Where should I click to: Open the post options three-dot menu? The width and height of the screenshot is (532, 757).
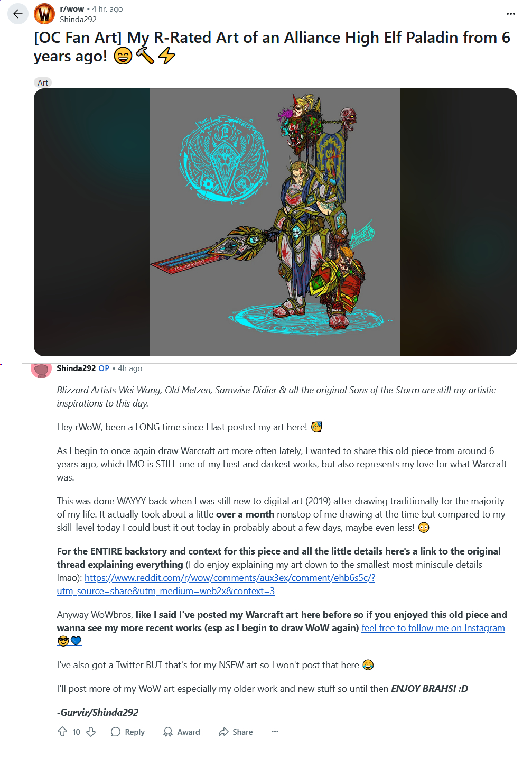[510, 14]
